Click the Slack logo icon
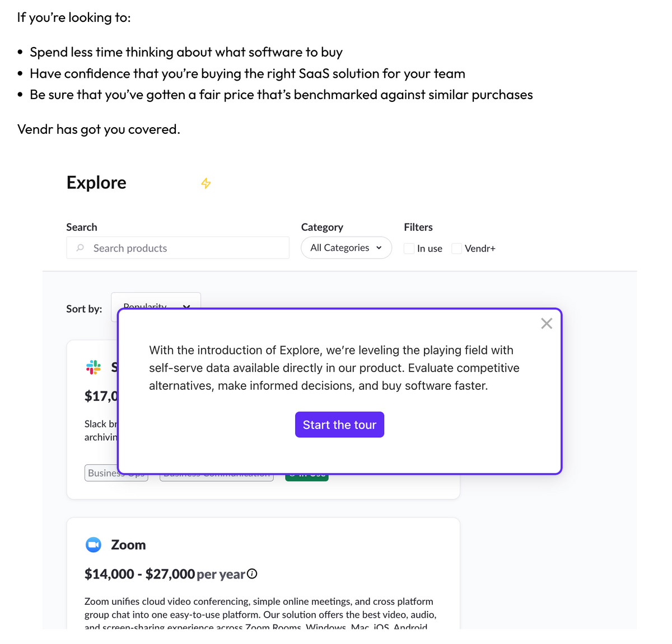The height and width of the screenshot is (644, 672). coord(94,367)
